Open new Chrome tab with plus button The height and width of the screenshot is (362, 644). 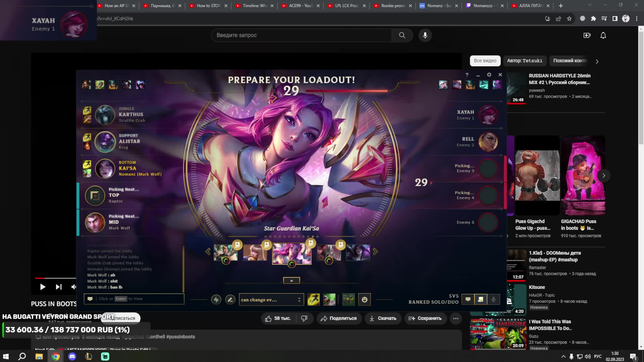561,6
